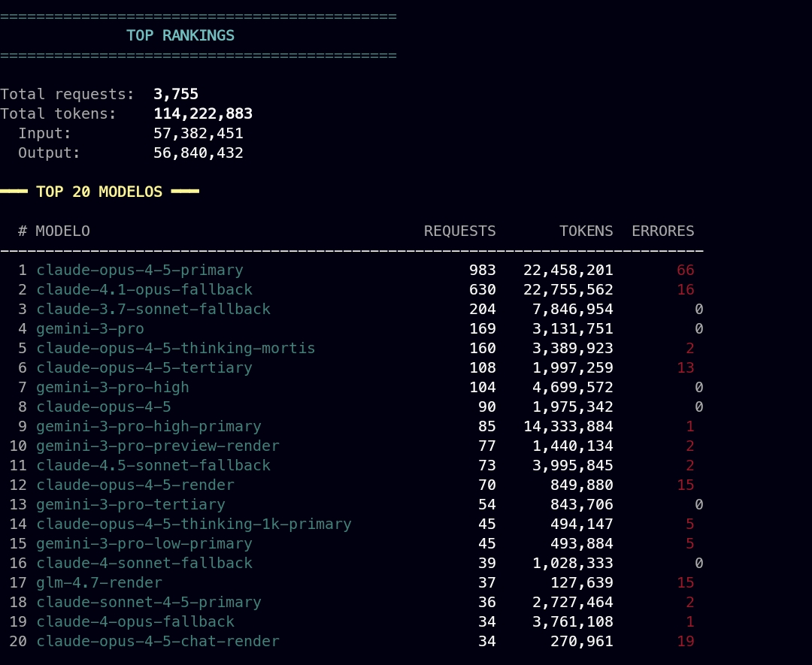The image size is (812, 665).
Task: Select model name claude-opus-4-5-primary
Action: pos(140,271)
